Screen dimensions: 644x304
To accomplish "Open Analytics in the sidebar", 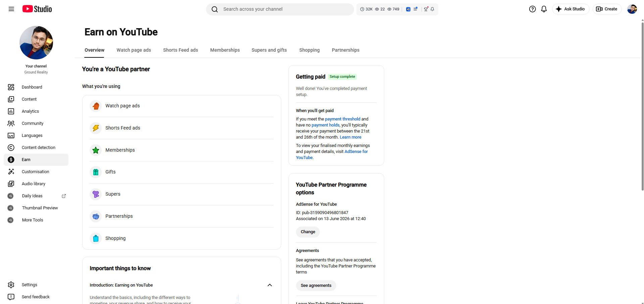I will (x=36, y=111).
